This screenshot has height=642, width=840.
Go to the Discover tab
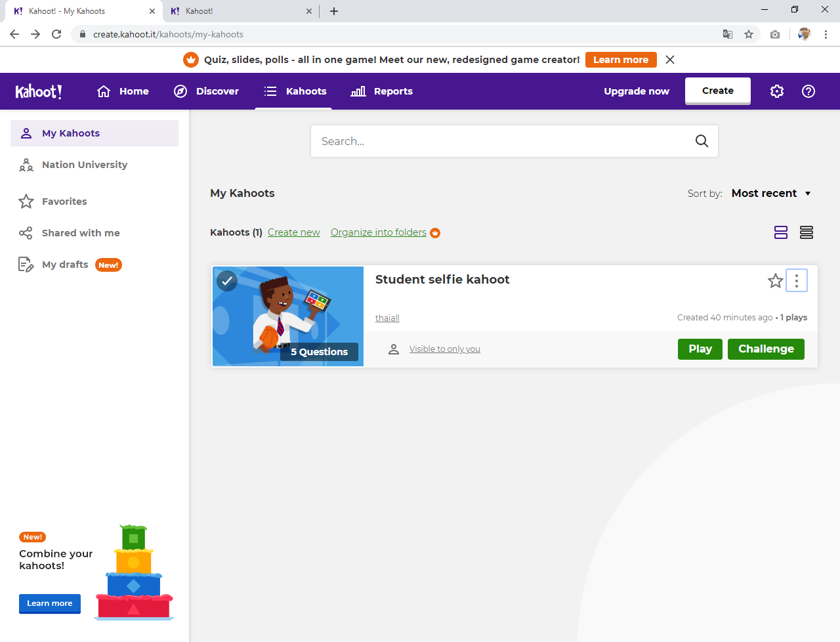(x=206, y=91)
